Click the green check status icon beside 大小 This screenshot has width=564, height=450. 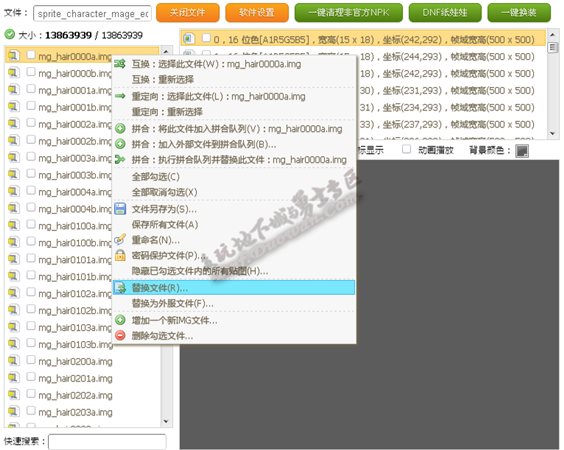click(x=9, y=35)
